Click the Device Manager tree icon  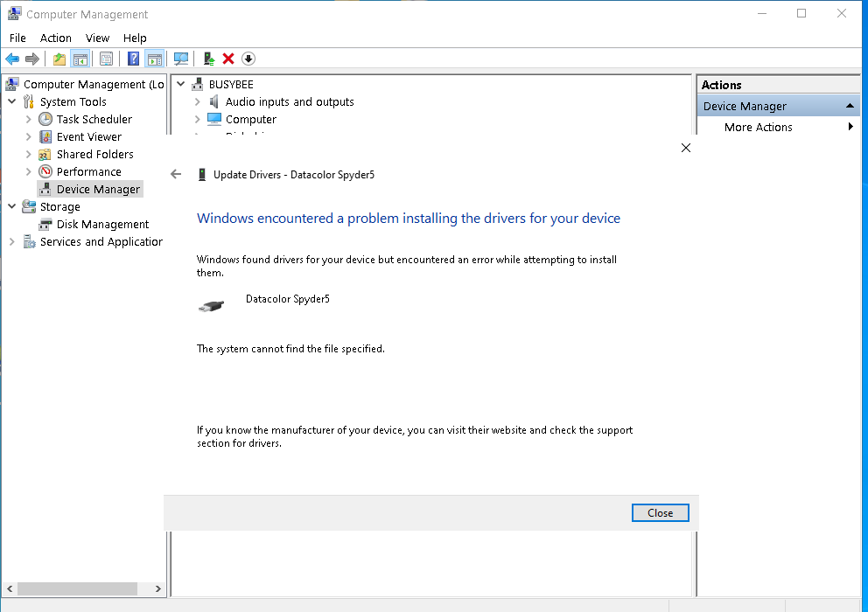[x=45, y=189]
